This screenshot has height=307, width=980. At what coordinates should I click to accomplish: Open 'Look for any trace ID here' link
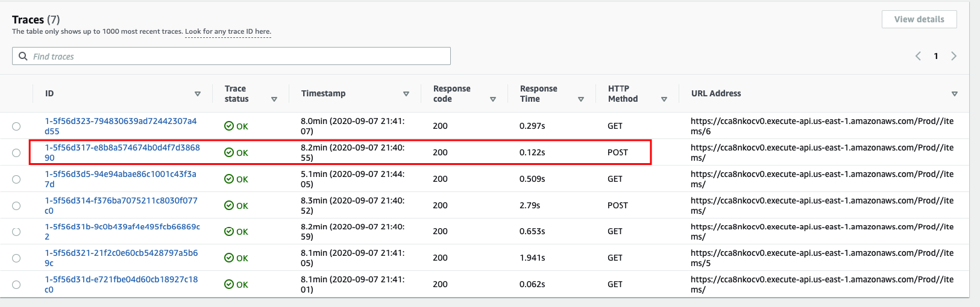tap(228, 31)
